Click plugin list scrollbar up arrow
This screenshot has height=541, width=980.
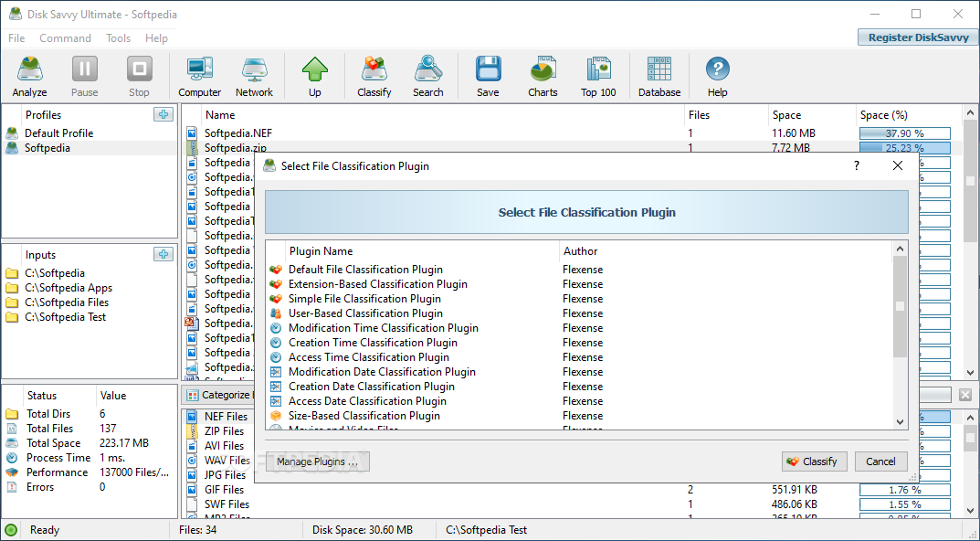900,249
